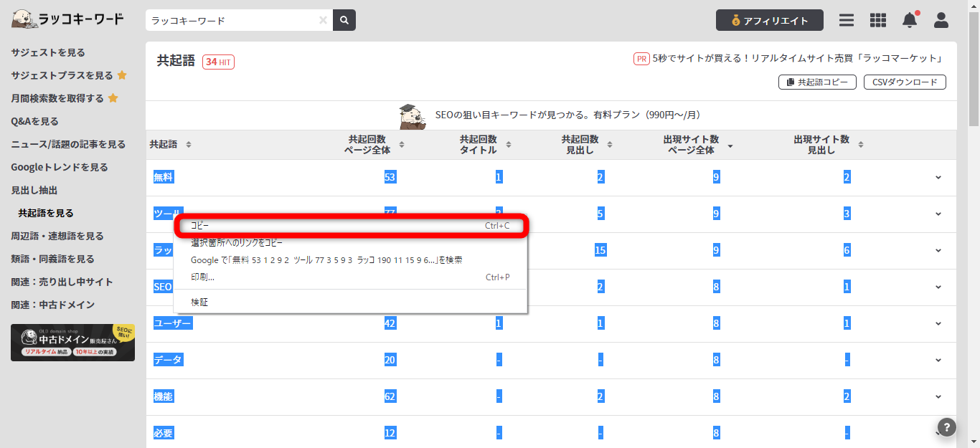Sort by 共起回数 見出し arrows

(610, 145)
